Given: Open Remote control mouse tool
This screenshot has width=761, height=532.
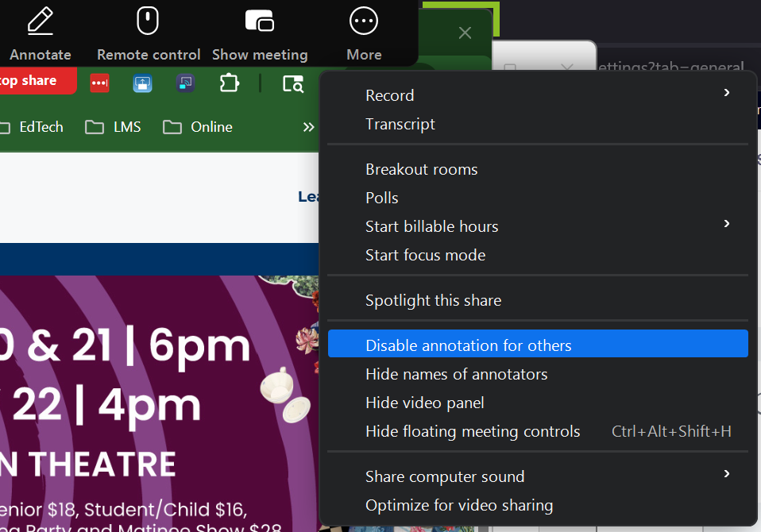Looking at the screenshot, I should 148,22.
